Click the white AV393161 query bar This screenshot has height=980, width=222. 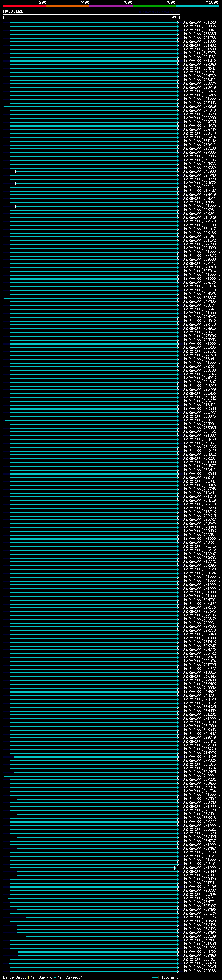point(91,14)
